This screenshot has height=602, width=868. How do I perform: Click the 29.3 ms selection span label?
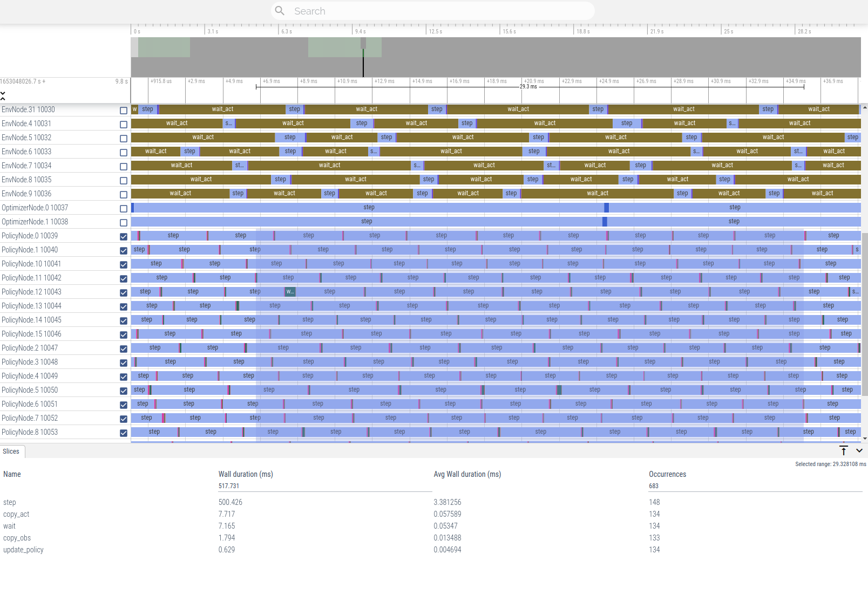pyautogui.click(x=528, y=86)
